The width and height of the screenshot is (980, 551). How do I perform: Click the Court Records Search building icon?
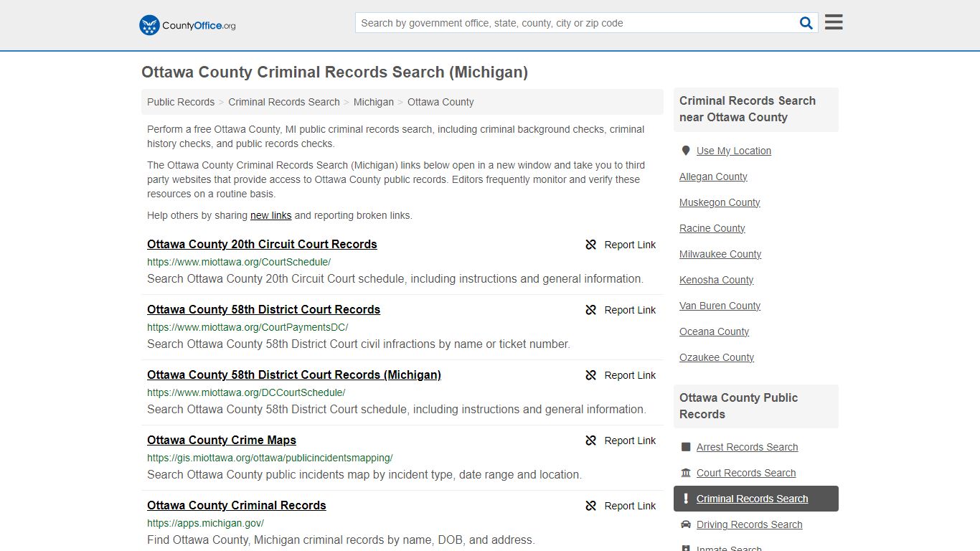coord(686,473)
